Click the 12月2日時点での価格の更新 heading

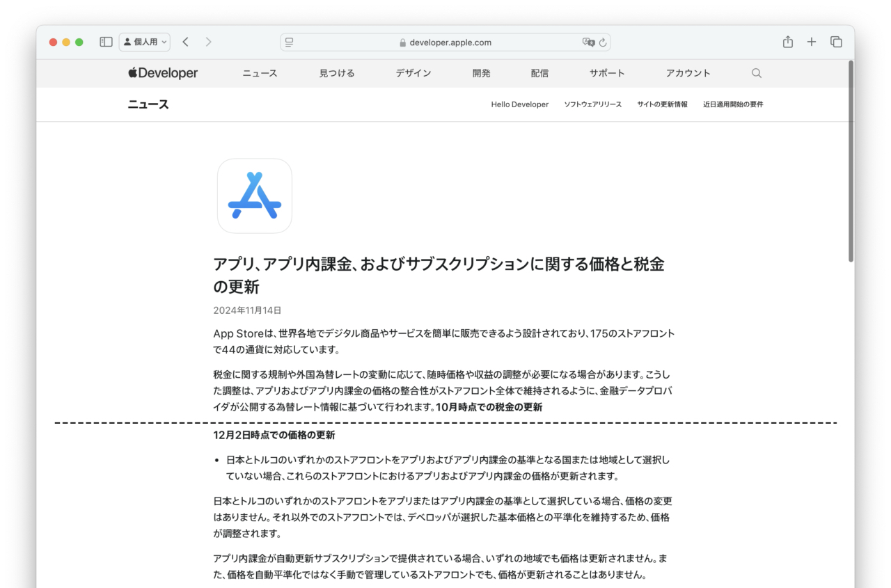[x=274, y=435]
